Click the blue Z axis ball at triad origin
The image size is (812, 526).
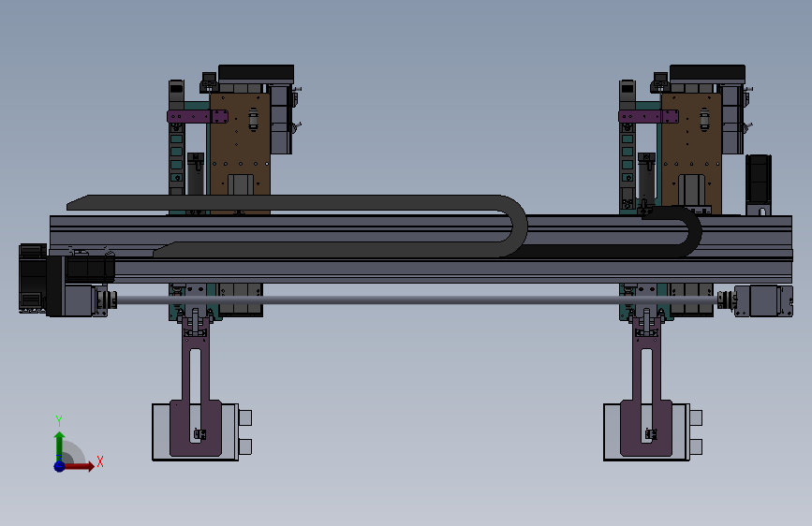(60, 466)
